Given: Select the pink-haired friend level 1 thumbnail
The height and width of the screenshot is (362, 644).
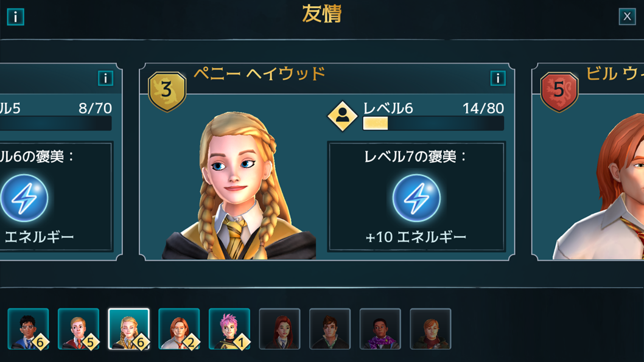Looking at the screenshot, I should click(x=229, y=329).
